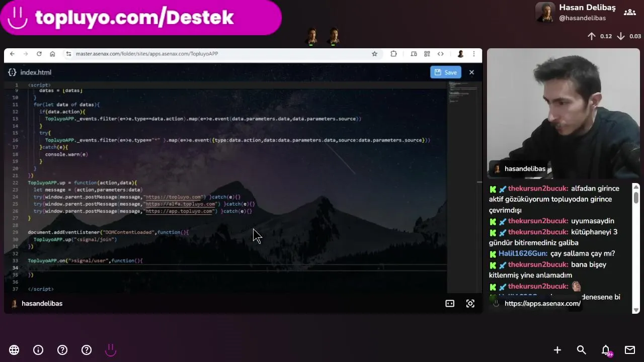Open the messages envelope icon
Image resolution: width=644 pixels, height=362 pixels.
(630, 350)
